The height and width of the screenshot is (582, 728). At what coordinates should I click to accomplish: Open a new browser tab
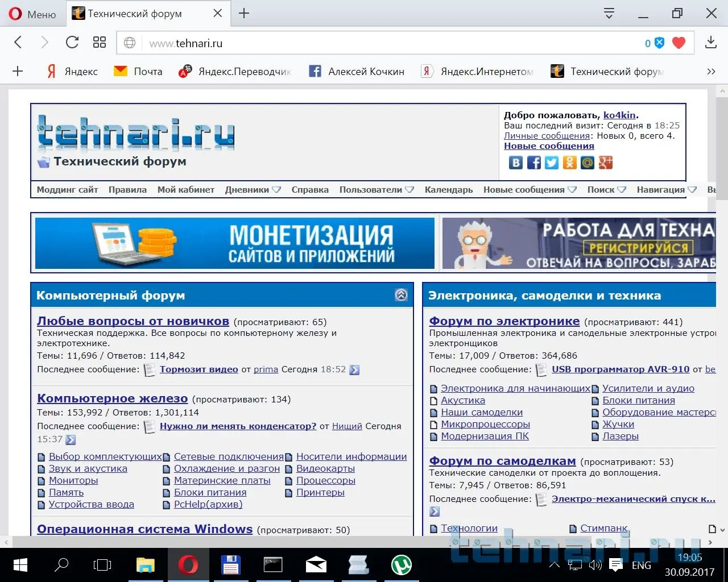pos(244,13)
